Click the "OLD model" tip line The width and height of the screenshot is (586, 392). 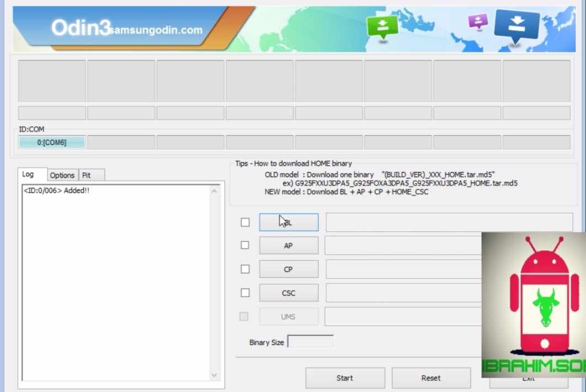380,175
